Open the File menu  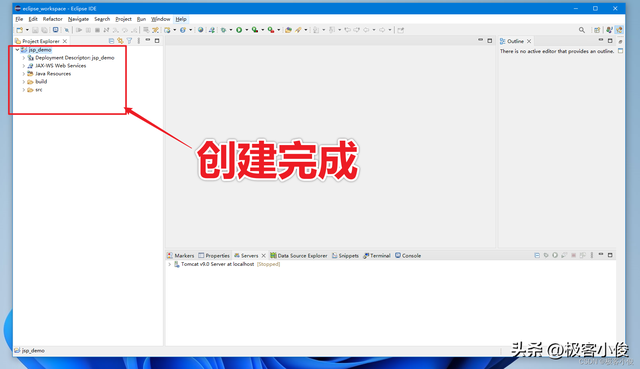(19, 19)
